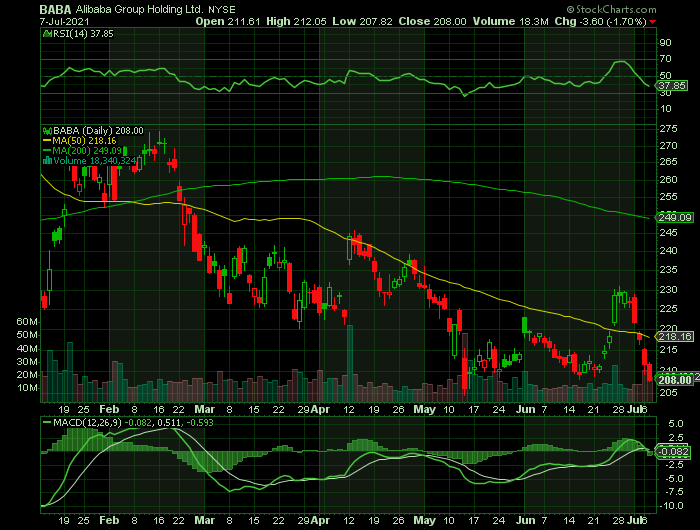Click the Feb label under the MACD panel
This screenshot has width=700, height=530.
click(109, 521)
